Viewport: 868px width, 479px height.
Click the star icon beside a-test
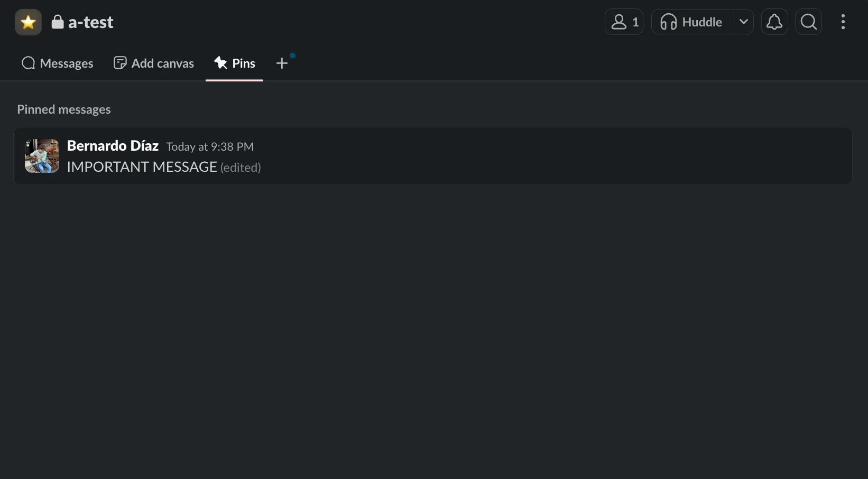pyautogui.click(x=28, y=22)
